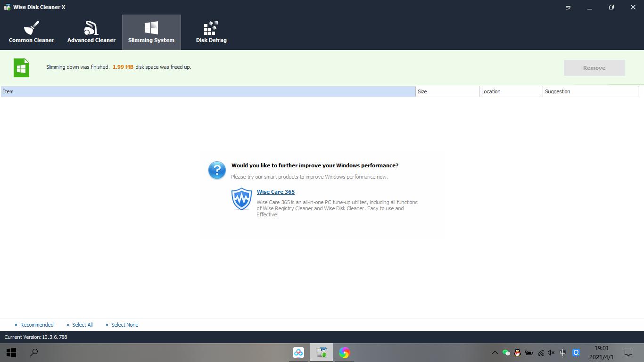Screen dimensions: 644x362
Task: Open the Windows Start menu
Action: point(11,353)
